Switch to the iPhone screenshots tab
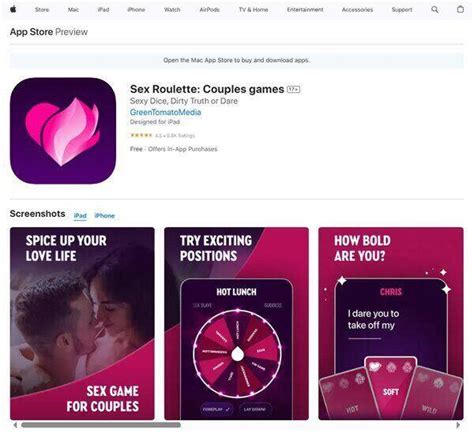Image resolution: width=474 pixels, height=440 pixels. click(105, 216)
